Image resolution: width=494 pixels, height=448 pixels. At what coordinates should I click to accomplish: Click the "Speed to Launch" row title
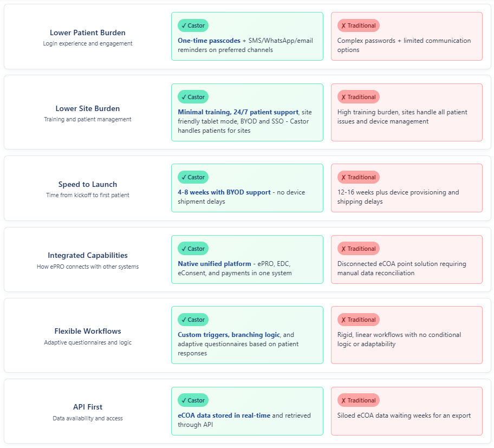[88, 184]
